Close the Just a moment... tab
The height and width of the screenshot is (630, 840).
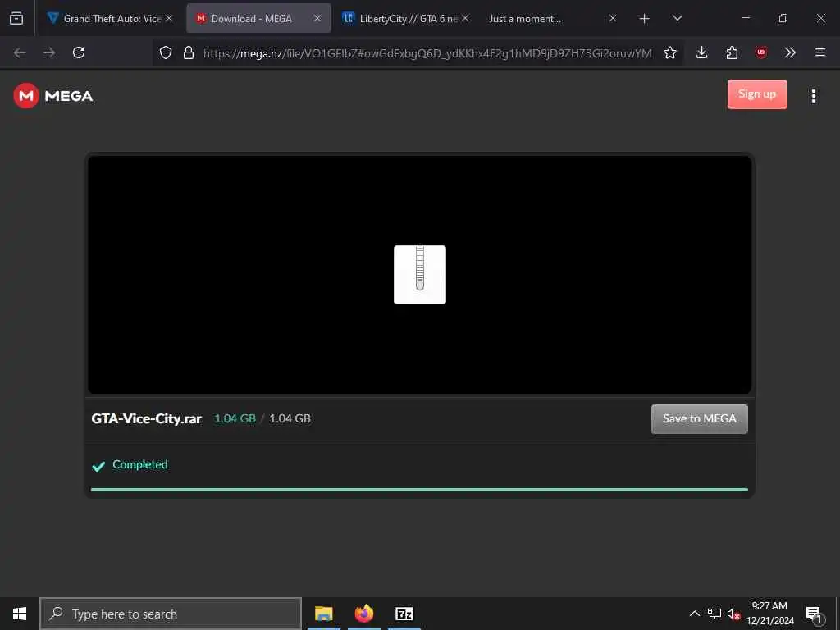pyautogui.click(x=613, y=18)
